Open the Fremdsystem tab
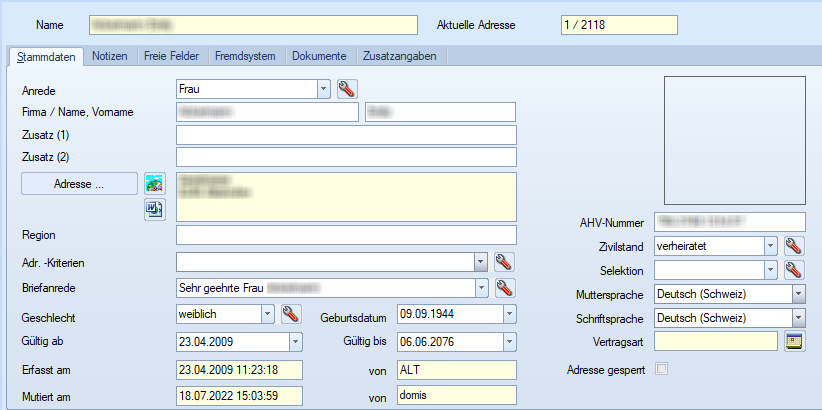The image size is (822, 410). [245, 56]
